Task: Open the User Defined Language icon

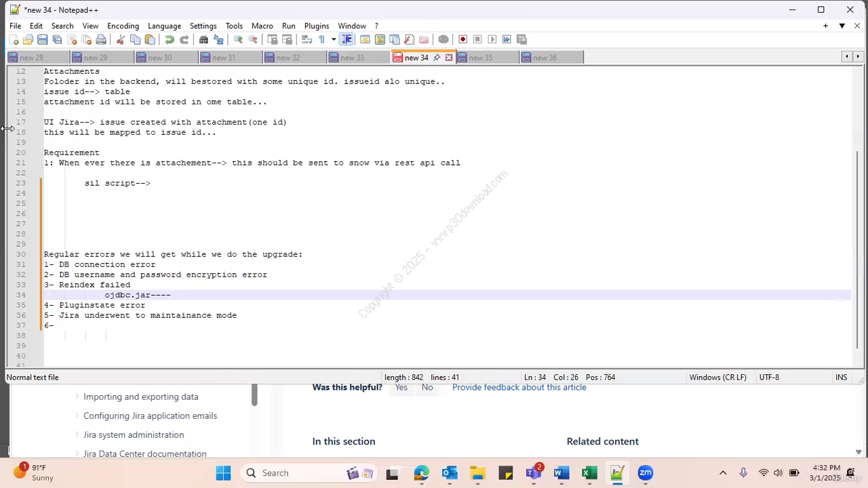Action: tap(365, 39)
